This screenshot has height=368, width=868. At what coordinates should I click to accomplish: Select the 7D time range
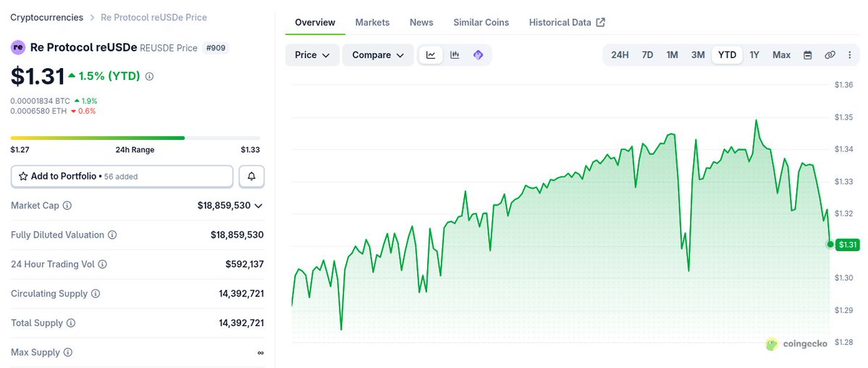(647, 55)
